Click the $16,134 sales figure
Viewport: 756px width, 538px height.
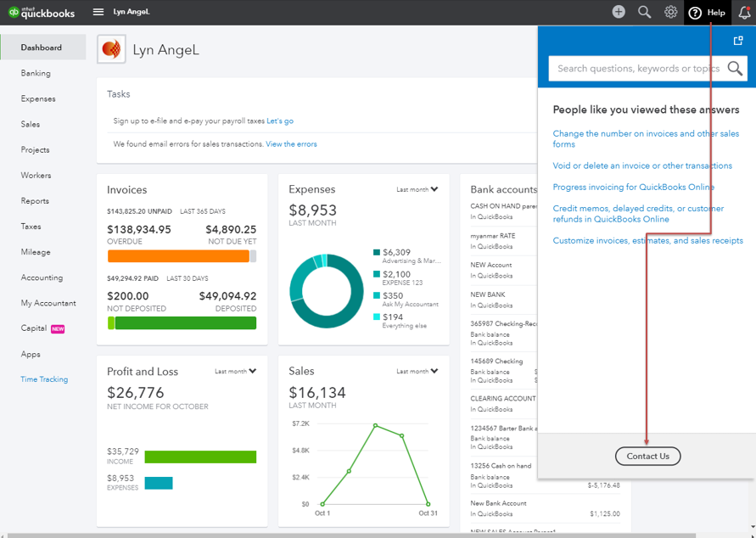point(317,392)
